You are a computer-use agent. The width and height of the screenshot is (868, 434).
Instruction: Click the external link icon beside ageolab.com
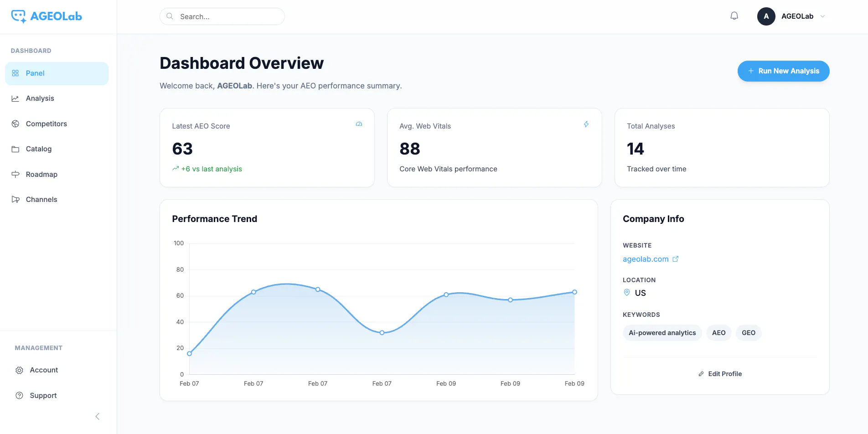(676, 259)
